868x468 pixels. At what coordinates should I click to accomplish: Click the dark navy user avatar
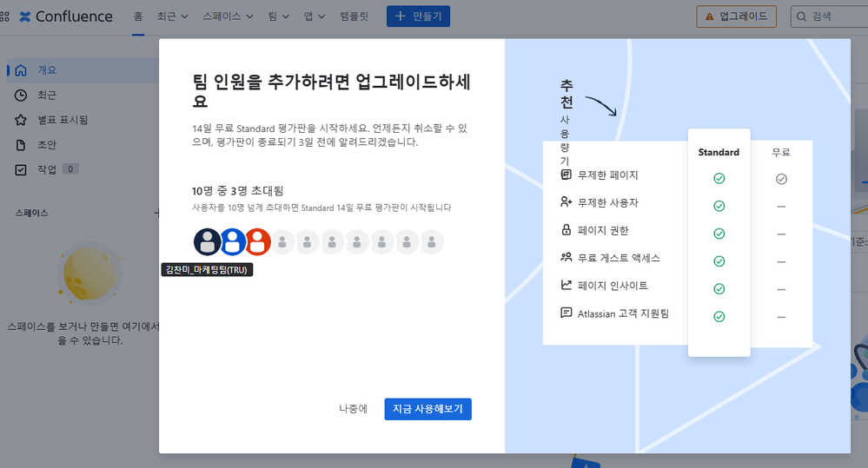[207, 241]
